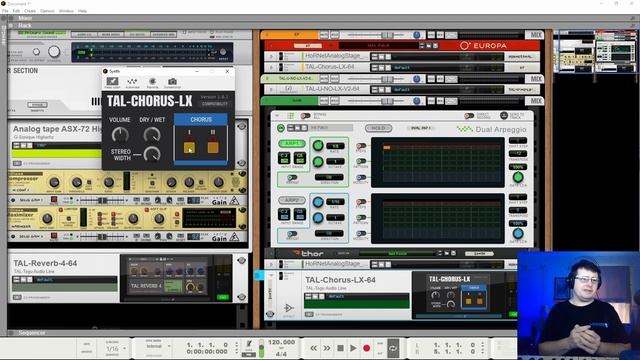
Task: Click the Stop transport button
Action: point(340,348)
